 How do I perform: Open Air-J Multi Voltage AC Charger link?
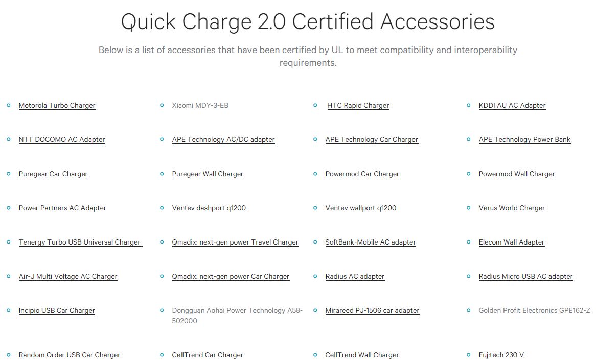(68, 276)
